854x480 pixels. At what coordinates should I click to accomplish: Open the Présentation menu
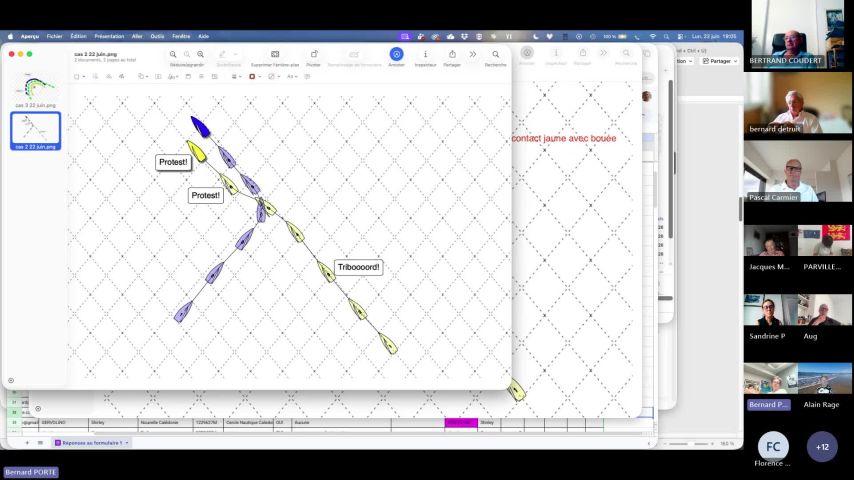coord(109,37)
